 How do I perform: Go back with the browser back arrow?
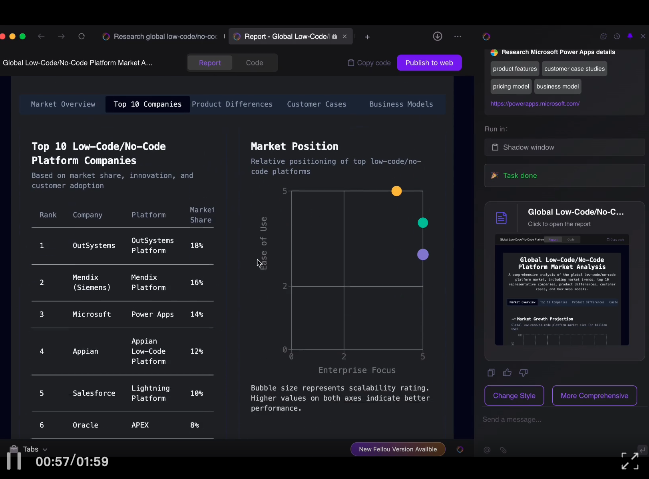click(41, 36)
